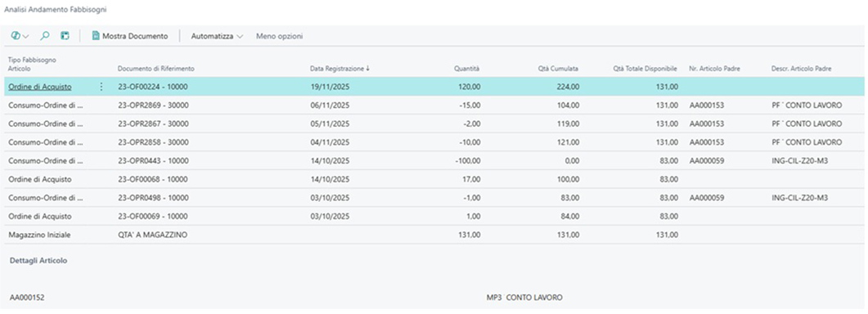
Task: Click cumulated quantity cell 224,00
Action: tap(568, 87)
